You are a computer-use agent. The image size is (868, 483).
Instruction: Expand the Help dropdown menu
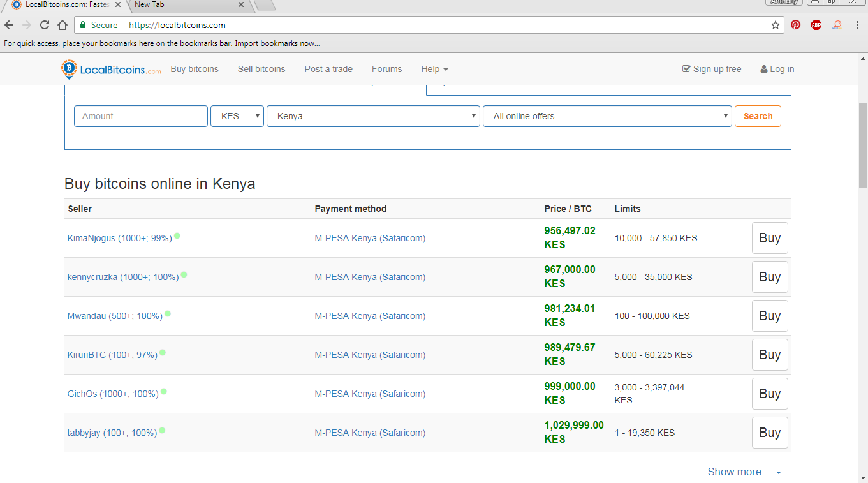click(434, 69)
